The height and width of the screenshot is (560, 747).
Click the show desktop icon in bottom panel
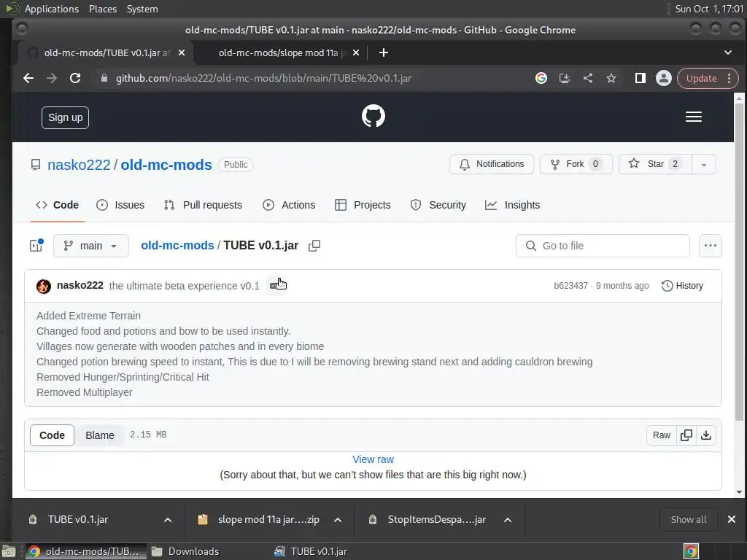pos(9,551)
